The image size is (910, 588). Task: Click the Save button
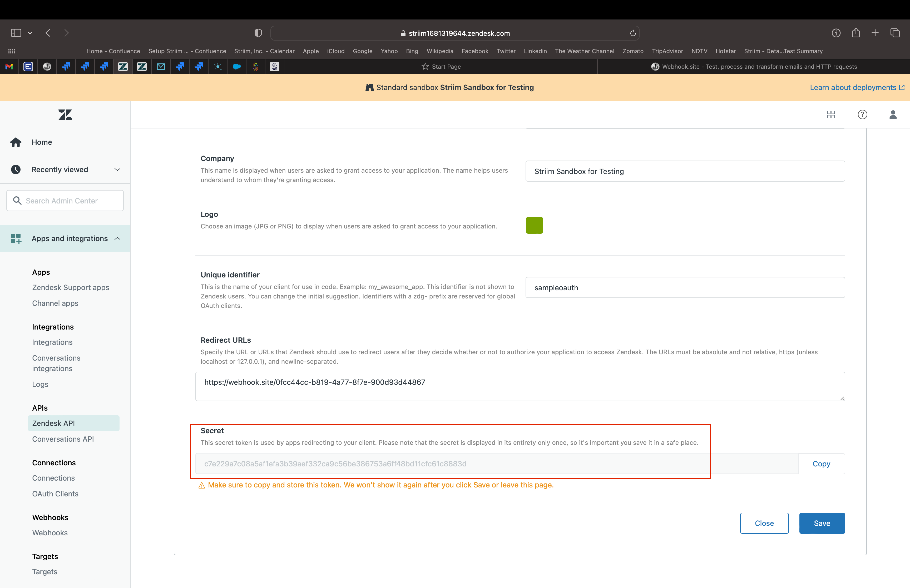tap(822, 523)
